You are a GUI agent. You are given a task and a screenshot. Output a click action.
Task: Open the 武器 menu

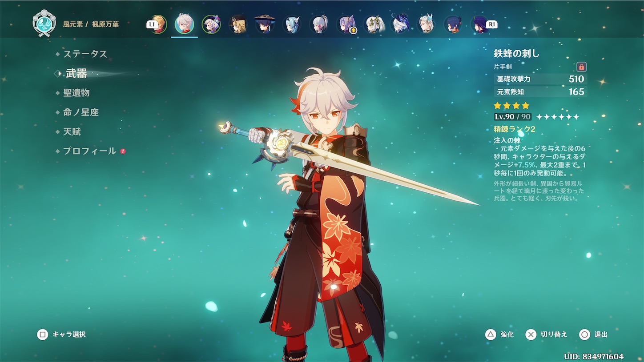pyautogui.click(x=76, y=74)
